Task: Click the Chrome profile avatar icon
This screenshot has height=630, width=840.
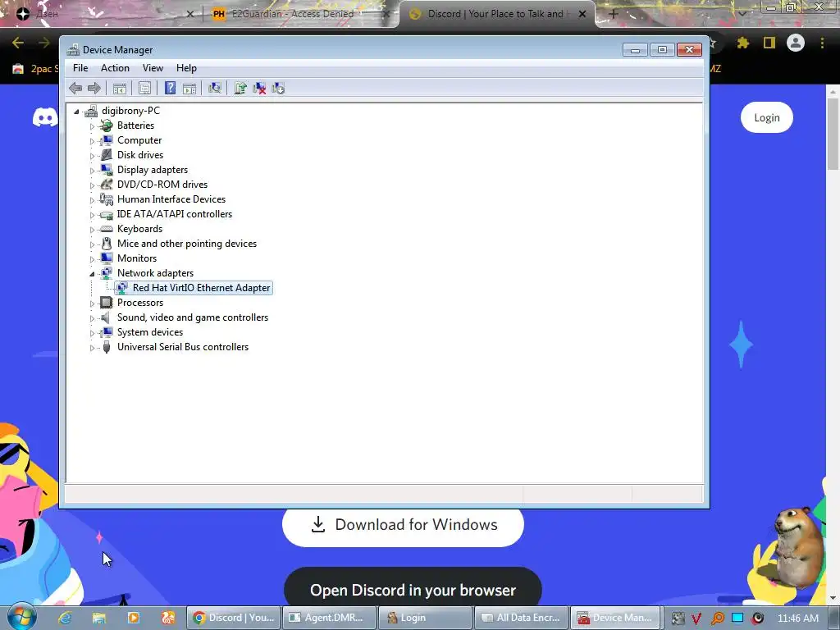Action: (x=796, y=43)
